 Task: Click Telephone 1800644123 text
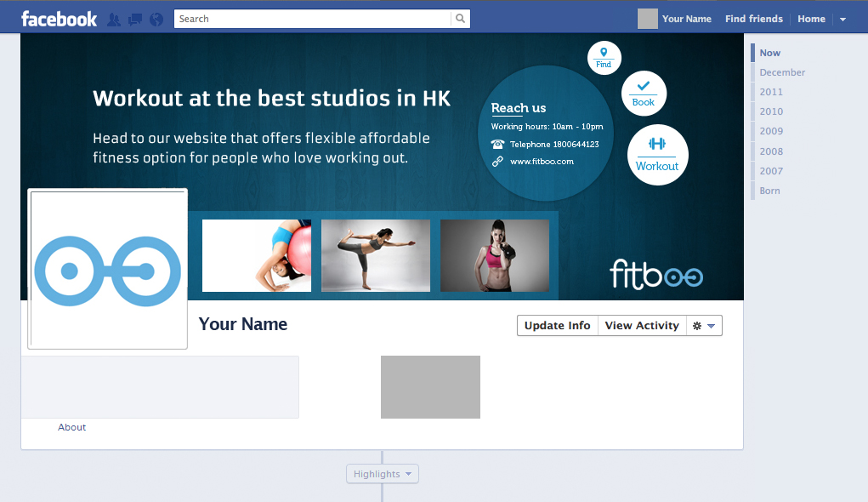[554, 144]
